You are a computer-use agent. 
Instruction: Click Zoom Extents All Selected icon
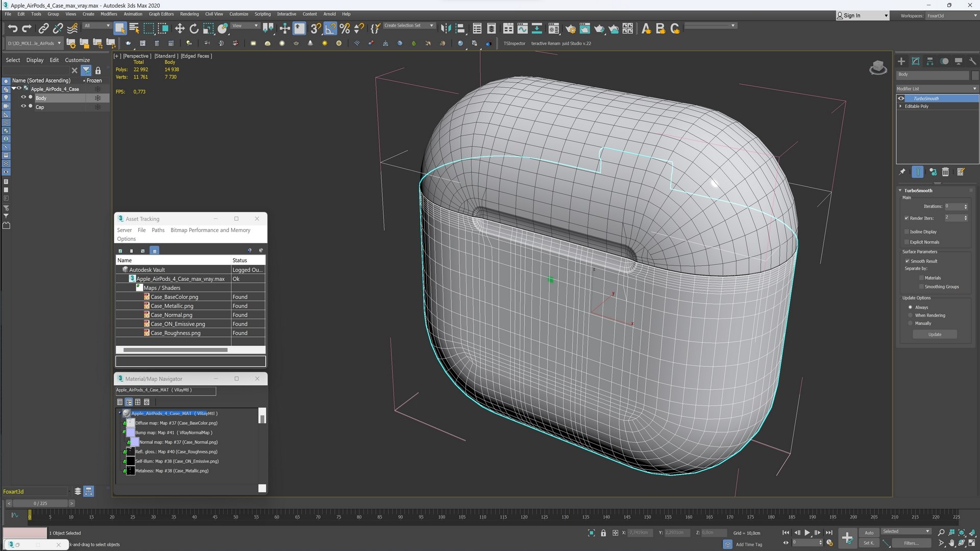[962, 533]
